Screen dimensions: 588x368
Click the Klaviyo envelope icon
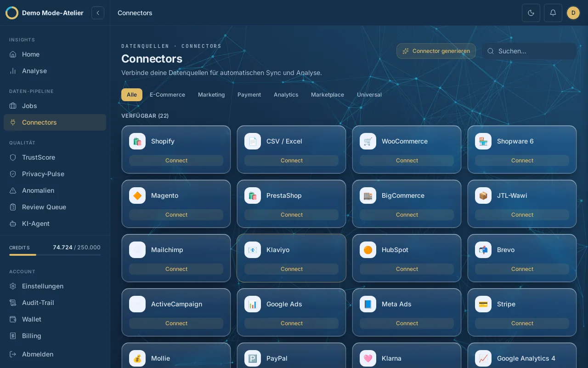point(253,250)
